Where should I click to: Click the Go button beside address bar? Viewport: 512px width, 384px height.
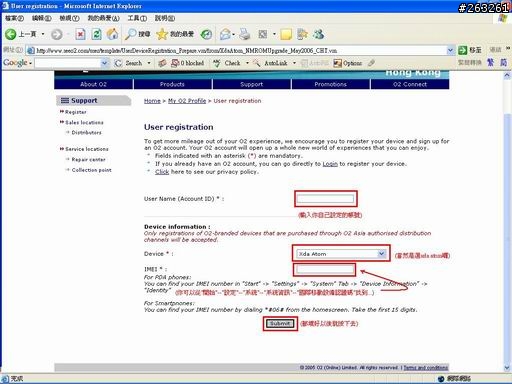pyautogui.click(x=470, y=50)
